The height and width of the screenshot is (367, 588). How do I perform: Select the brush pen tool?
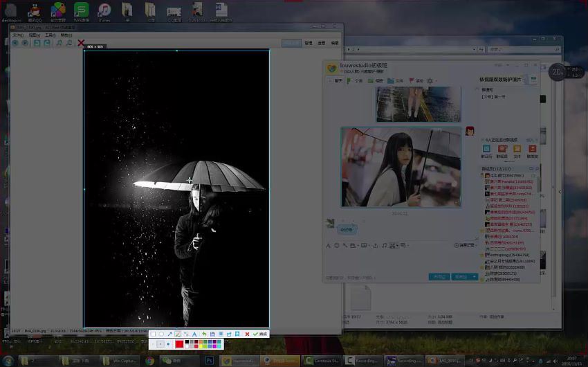[178, 334]
